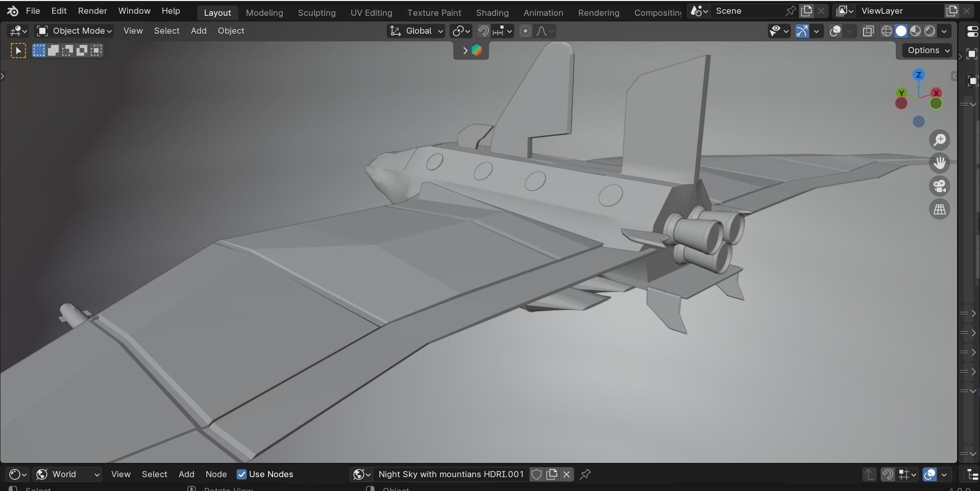Choose the Intersect selection mode icon
This screenshot has height=491, width=980.
96,51
